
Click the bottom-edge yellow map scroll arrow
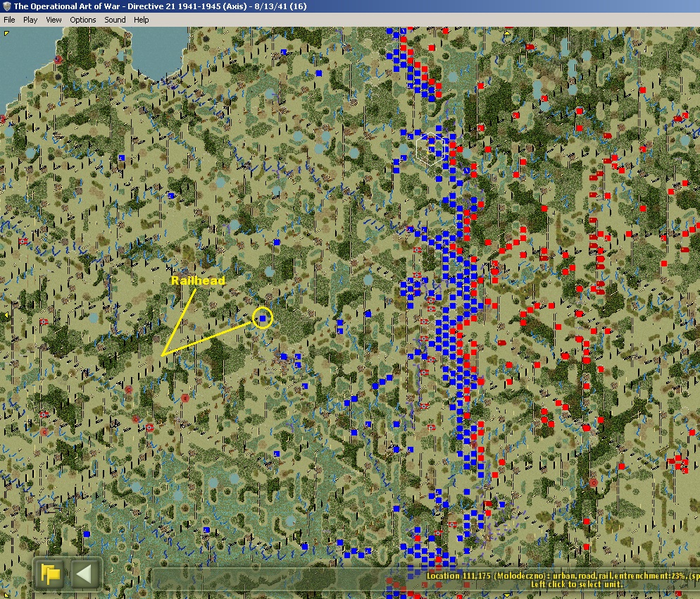click(507, 595)
